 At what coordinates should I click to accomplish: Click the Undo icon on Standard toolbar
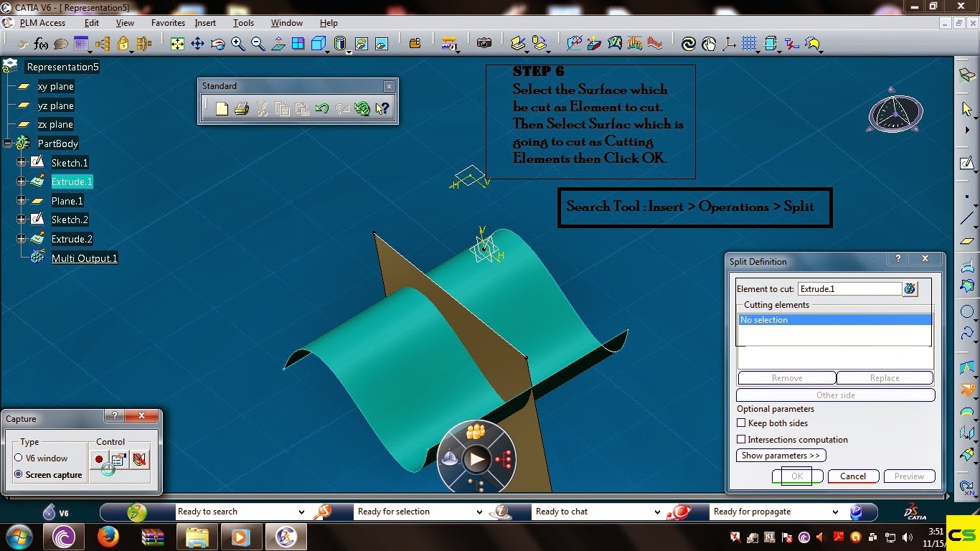click(x=322, y=108)
